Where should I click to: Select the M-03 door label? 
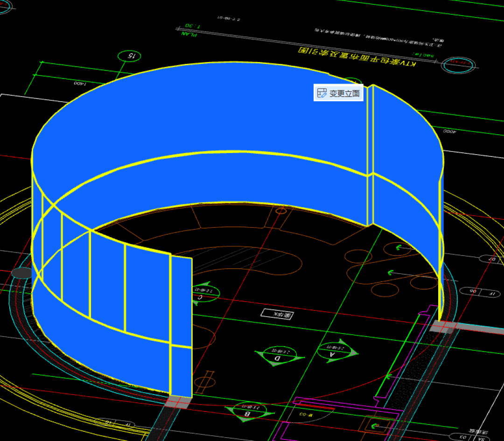pos(303,414)
